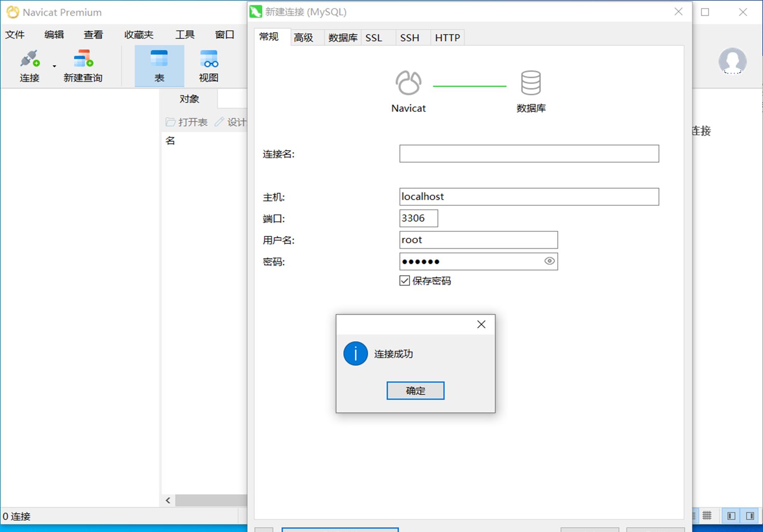Image resolution: width=763 pixels, height=532 pixels.
Task: Open the 文件 menu
Action: click(15, 35)
